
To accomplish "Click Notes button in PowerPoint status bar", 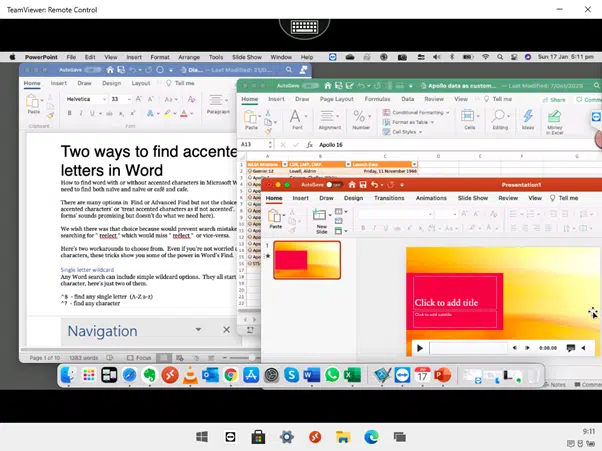I will pos(554,384).
